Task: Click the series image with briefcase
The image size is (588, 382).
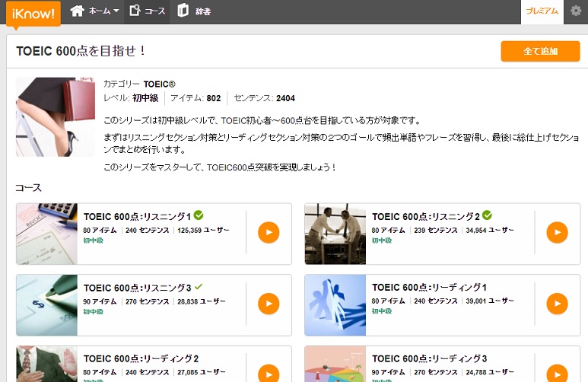Action: point(56,116)
